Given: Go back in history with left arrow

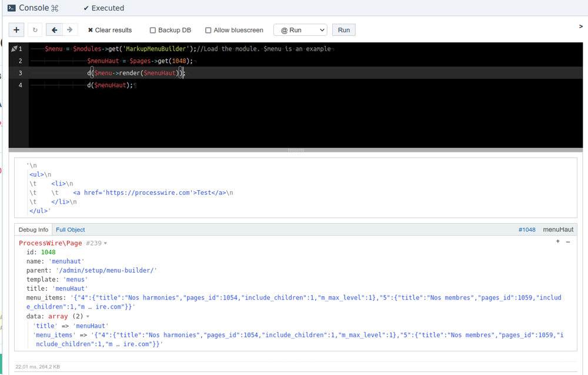Looking at the screenshot, I should click(54, 30).
